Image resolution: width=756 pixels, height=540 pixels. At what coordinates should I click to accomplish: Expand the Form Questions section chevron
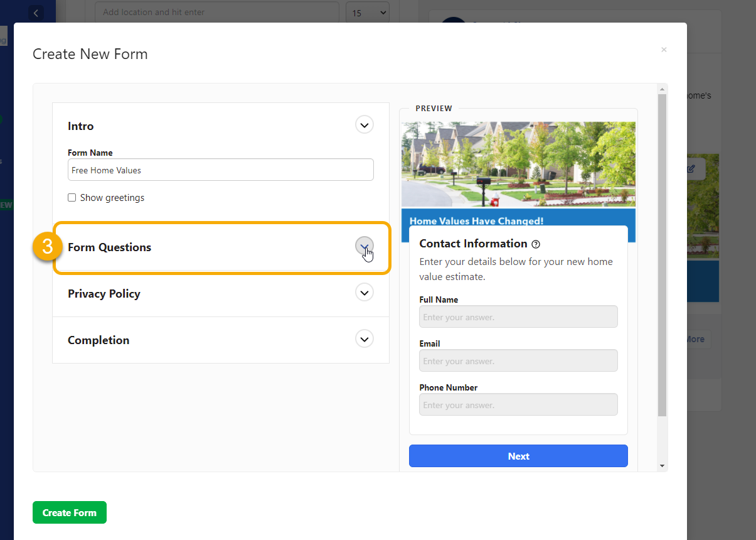[364, 246]
